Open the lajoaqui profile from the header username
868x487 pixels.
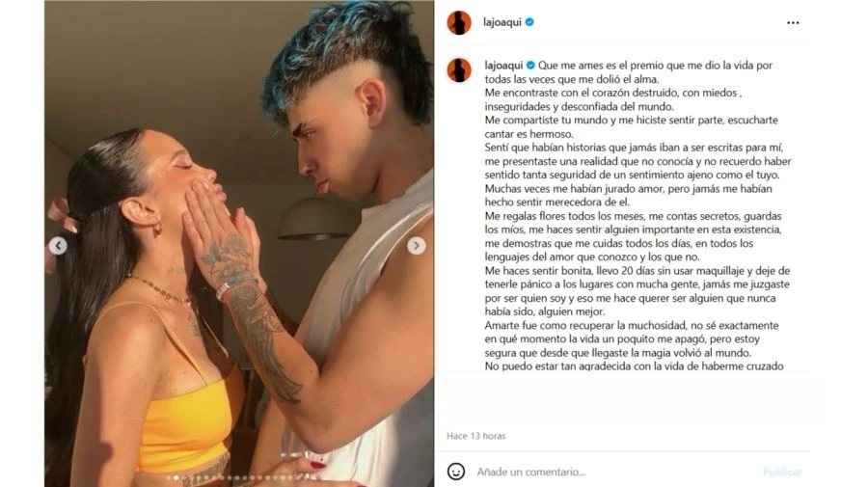click(x=502, y=22)
